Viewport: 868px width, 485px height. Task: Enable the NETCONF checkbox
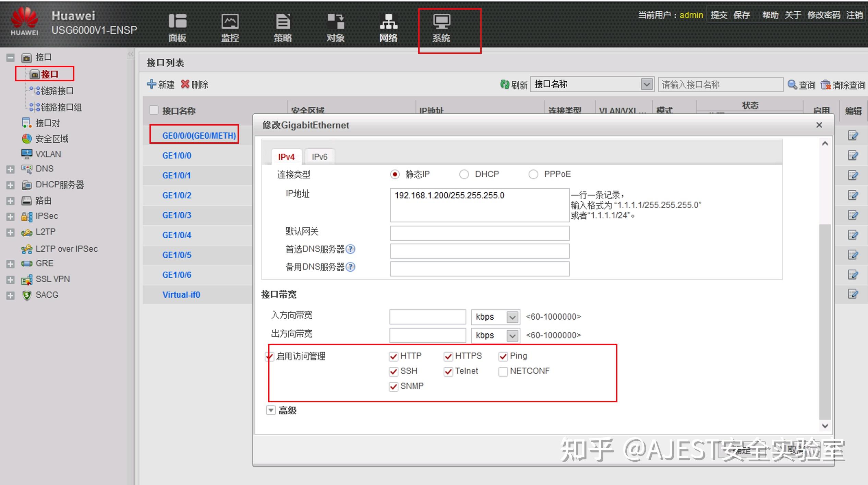503,371
